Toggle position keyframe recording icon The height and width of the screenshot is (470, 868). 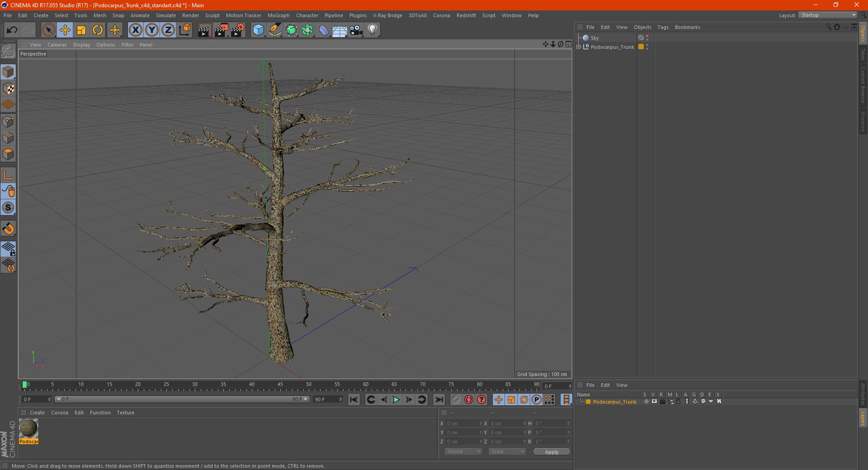pyautogui.click(x=498, y=399)
